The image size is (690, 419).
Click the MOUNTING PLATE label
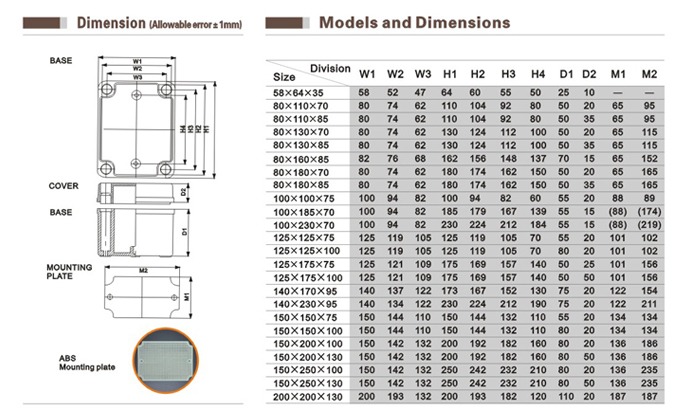69,273
